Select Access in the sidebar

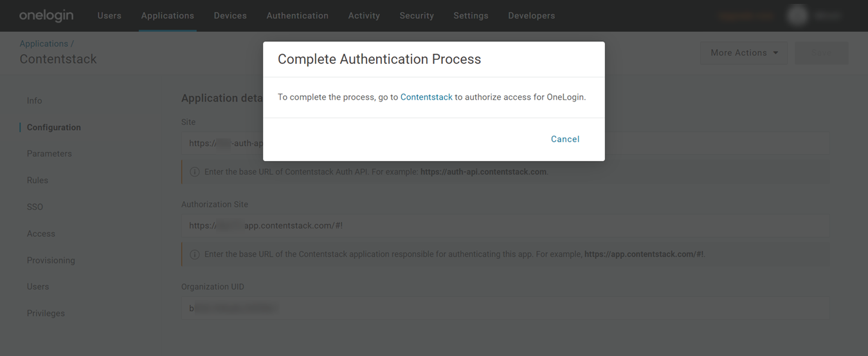(41, 234)
